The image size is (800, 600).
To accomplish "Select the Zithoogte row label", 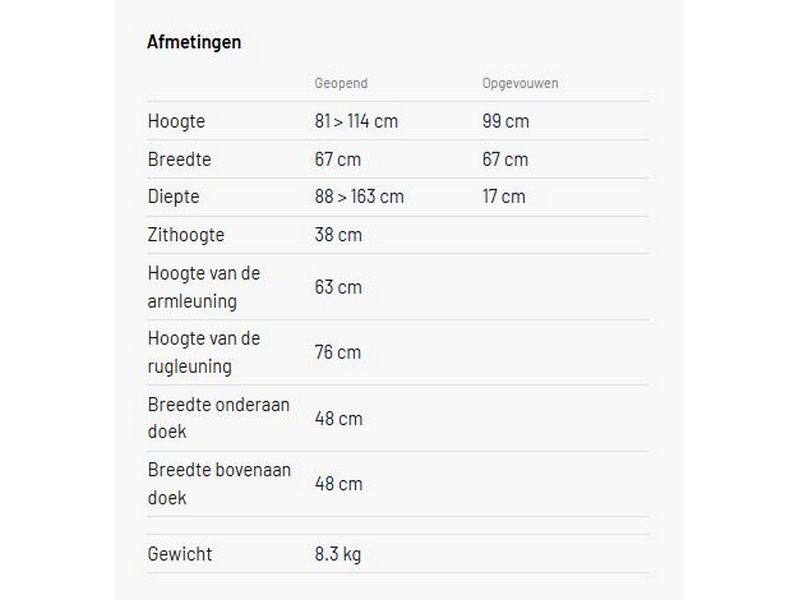I will pyautogui.click(x=186, y=235).
